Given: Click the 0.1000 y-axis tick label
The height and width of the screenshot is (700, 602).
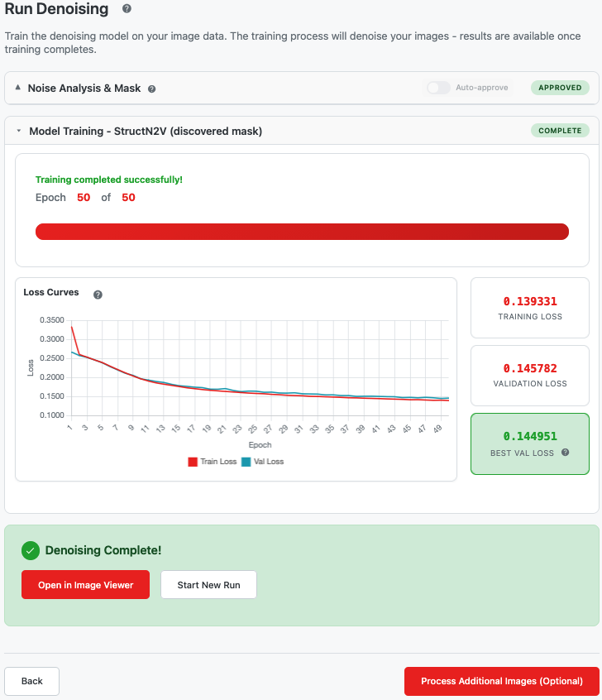Looking at the screenshot, I should (52, 415).
